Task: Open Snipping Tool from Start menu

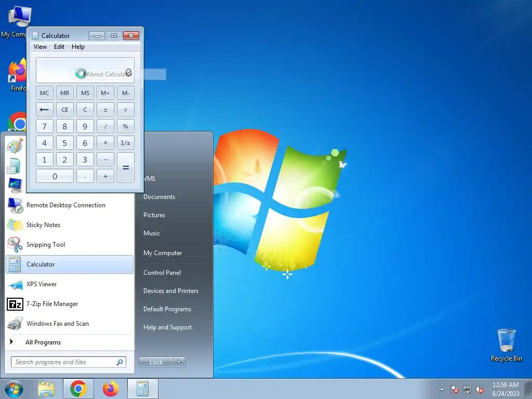Action: [x=70, y=245]
